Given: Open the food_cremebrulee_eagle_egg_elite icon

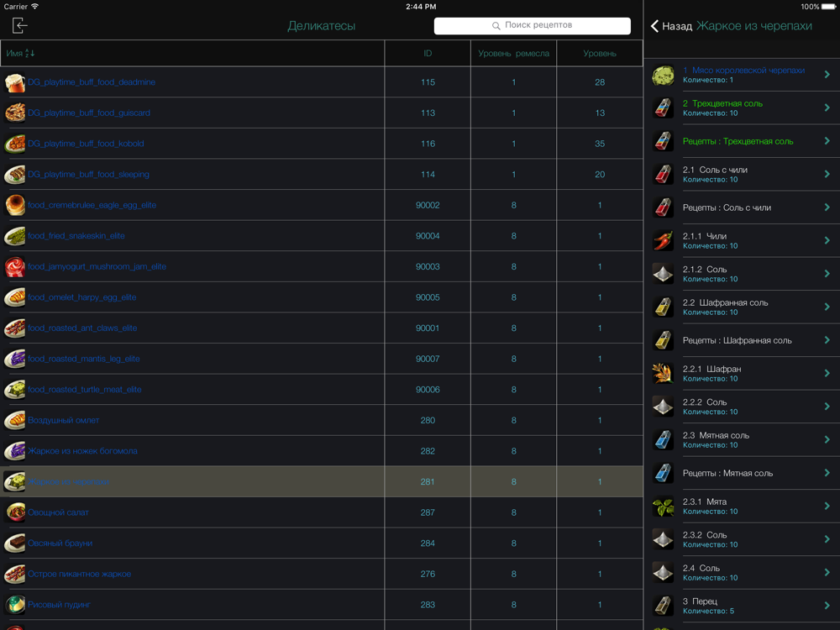Looking at the screenshot, I should (x=15, y=205).
